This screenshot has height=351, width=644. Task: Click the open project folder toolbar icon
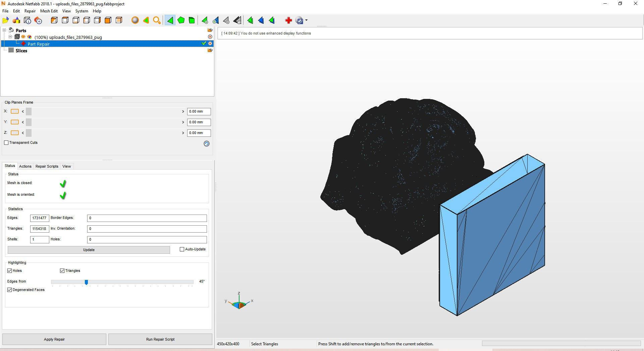coord(6,20)
